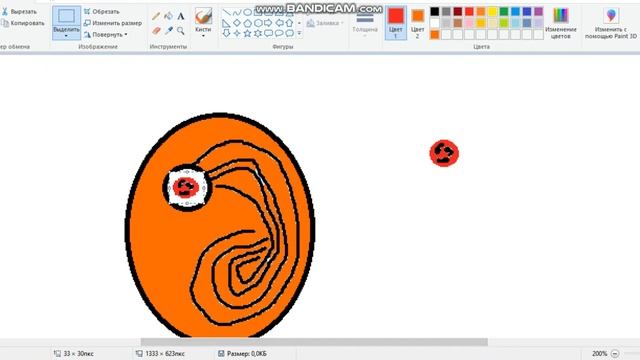Choose the left arrow shape
This screenshot has height=360, width=640.
click(279, 23)
